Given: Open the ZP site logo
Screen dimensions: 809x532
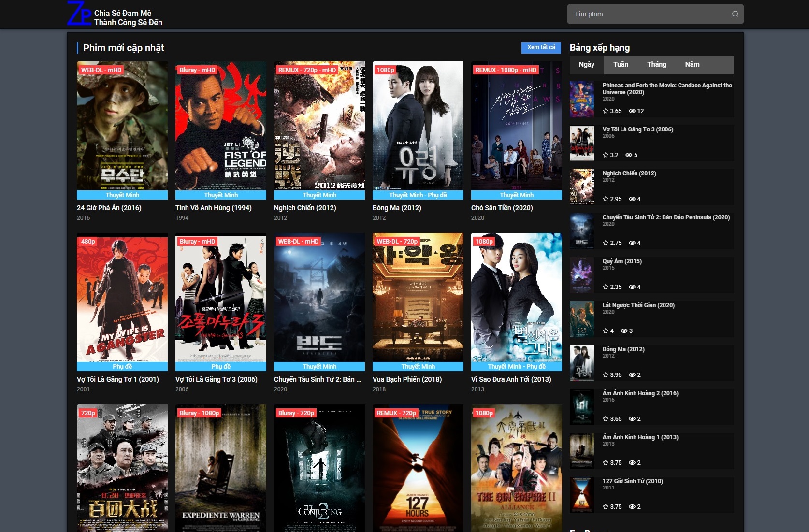Looking at the screenshot, I should [80, 14].
